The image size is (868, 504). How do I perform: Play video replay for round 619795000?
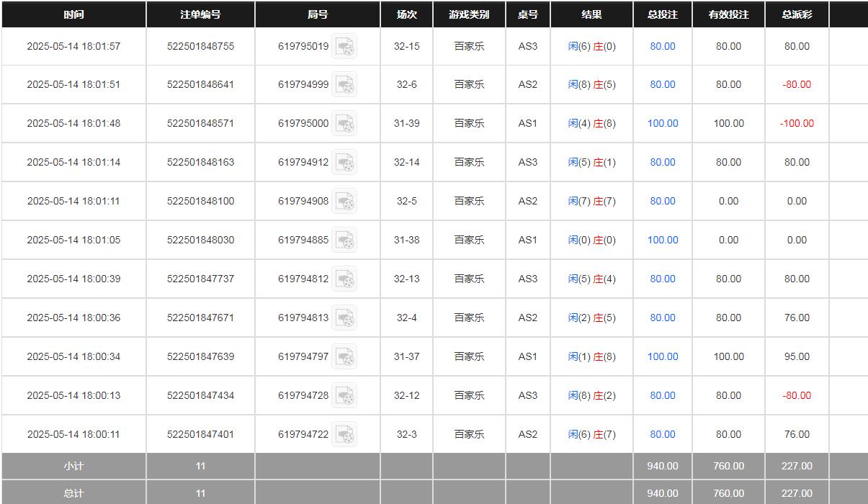[x=344, y=124]
